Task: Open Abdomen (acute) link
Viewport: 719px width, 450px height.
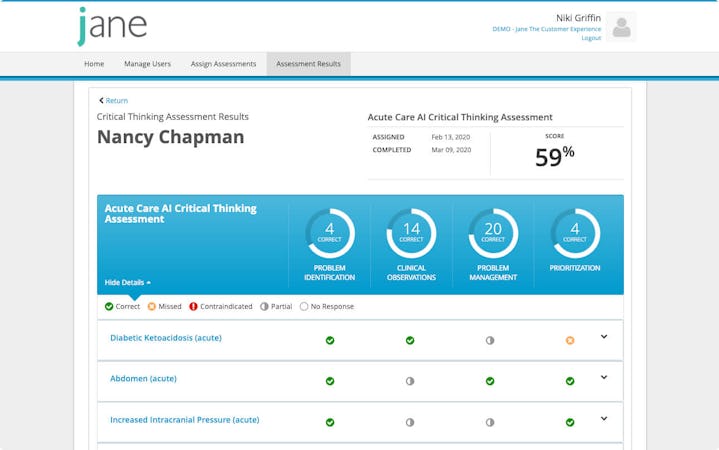Action: click(x=143, y=379)
